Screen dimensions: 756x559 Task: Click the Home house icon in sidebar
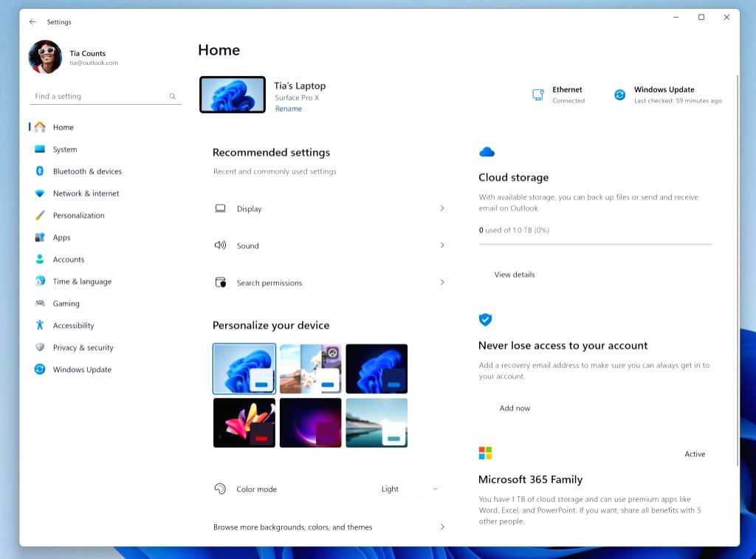click(x=40, y=127)
